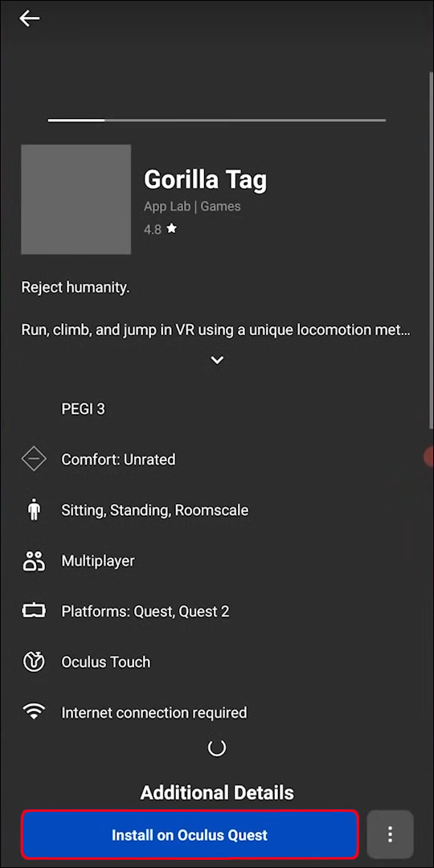Click the Oculus Touch controller icon
The height and width of the screenshot is (868, 434).
click(34, 661)
